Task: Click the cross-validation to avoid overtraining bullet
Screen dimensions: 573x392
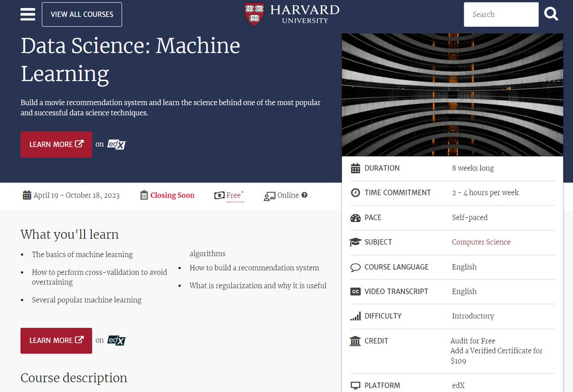Action: coord(99,277)
